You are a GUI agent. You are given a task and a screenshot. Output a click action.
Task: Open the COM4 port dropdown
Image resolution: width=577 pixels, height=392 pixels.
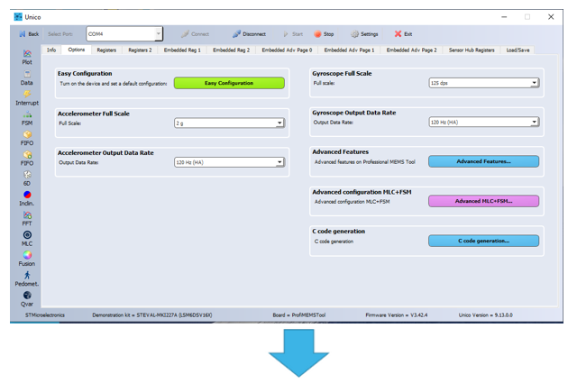click(124, 34)
